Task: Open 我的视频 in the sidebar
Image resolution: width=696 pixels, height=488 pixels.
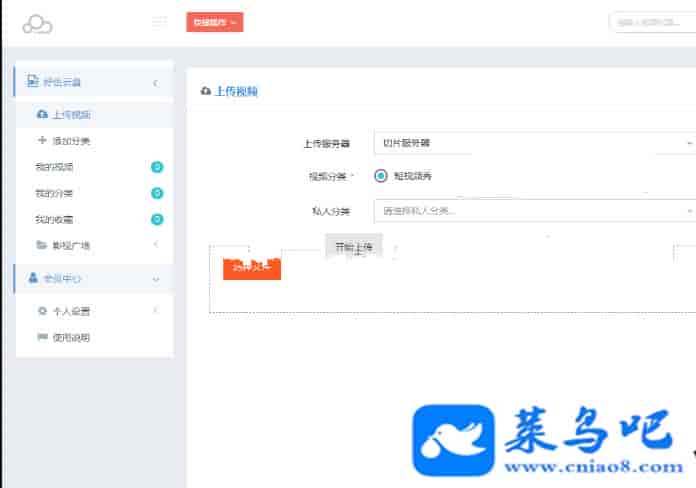Action: click(54, 167)
